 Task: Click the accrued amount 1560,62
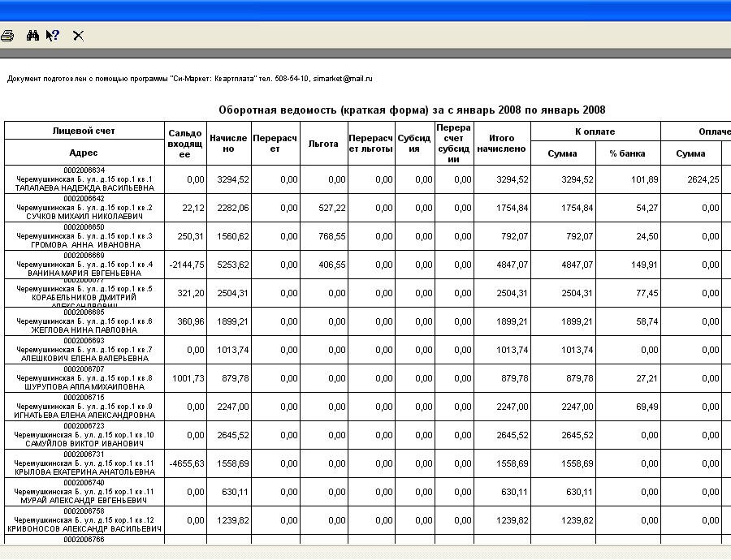pos(233,236)
